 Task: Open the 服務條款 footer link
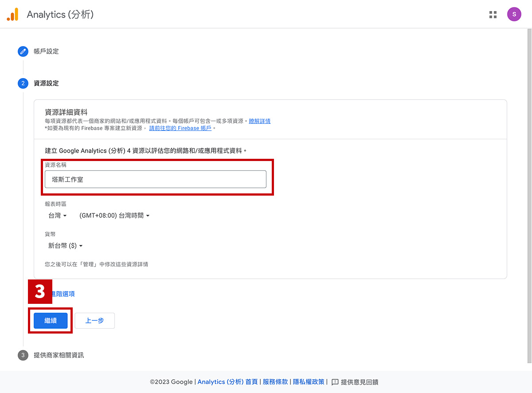click(275, 382)
